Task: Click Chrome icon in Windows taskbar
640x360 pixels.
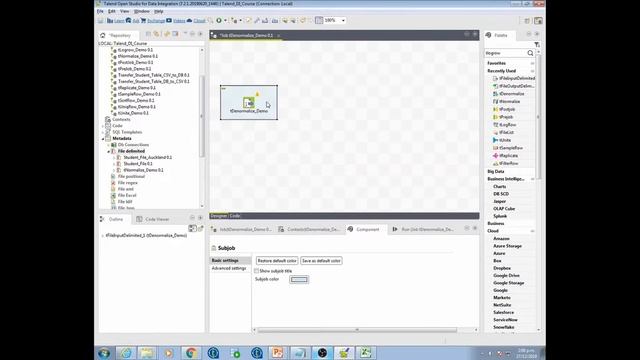Action: 191,353
